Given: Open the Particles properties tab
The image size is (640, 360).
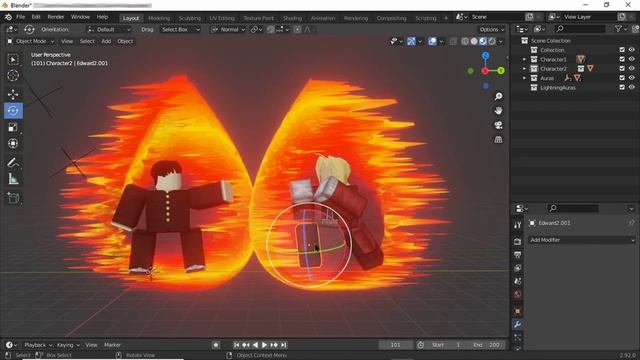Looking at the screenshot, I should 518,338.
